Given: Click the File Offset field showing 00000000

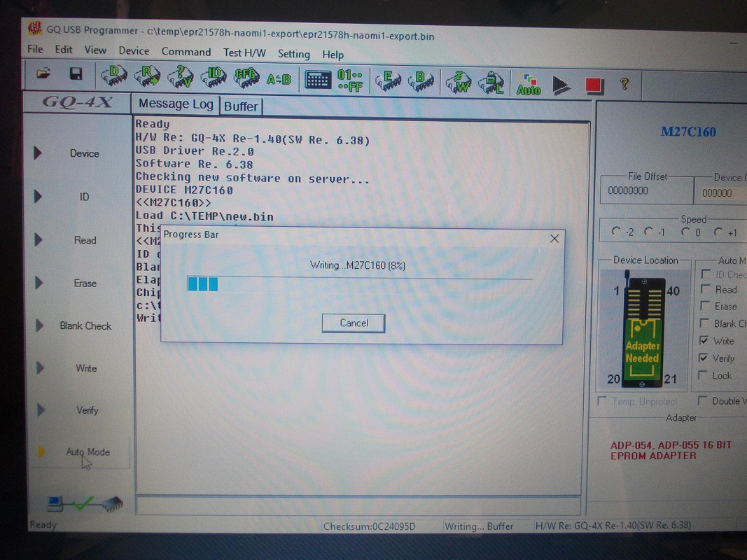Looking at the screenshot, I should [647, 191].
